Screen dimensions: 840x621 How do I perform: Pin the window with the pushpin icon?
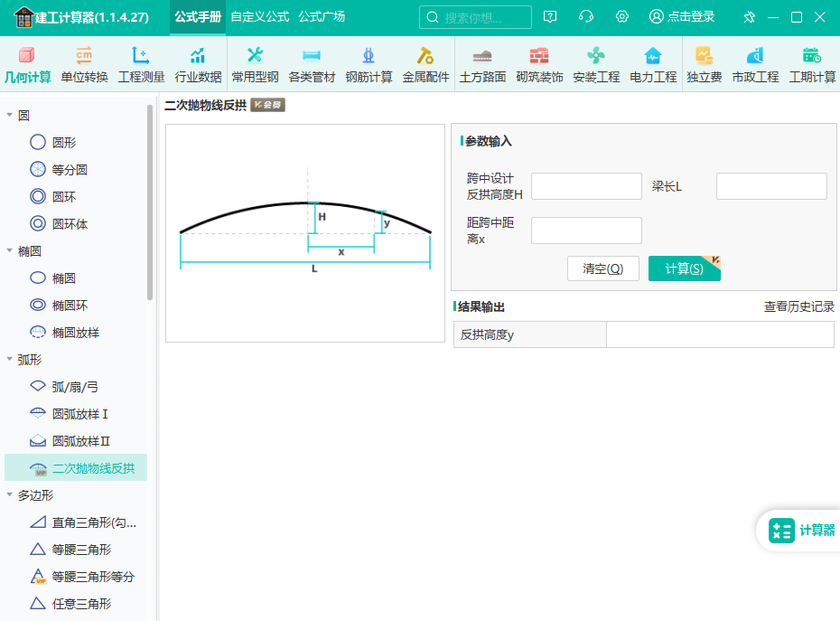[749, 17]
